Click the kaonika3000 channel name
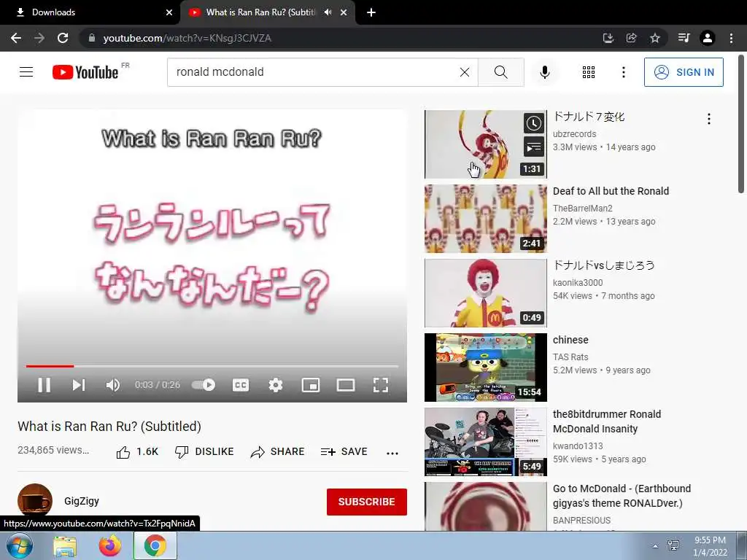 point(578,282)
